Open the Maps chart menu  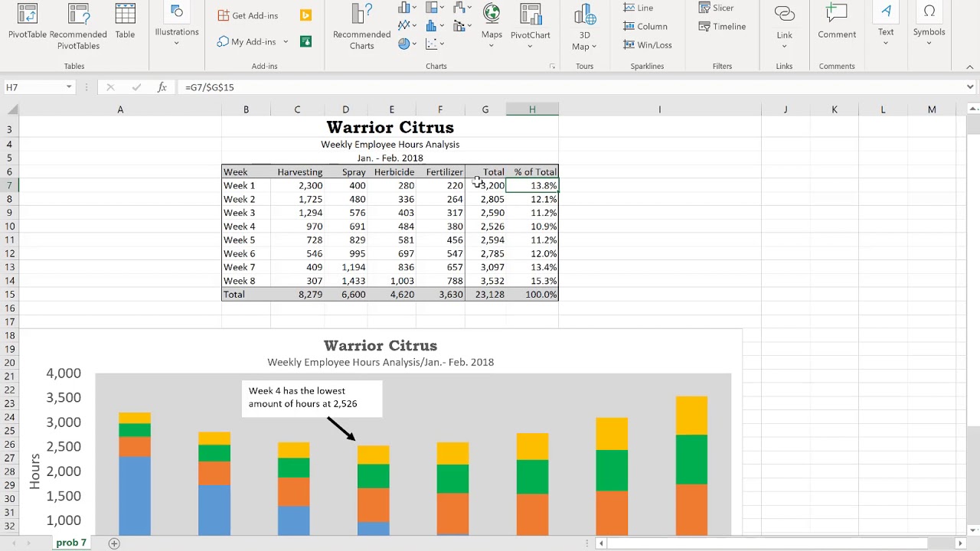click(492, 24)
